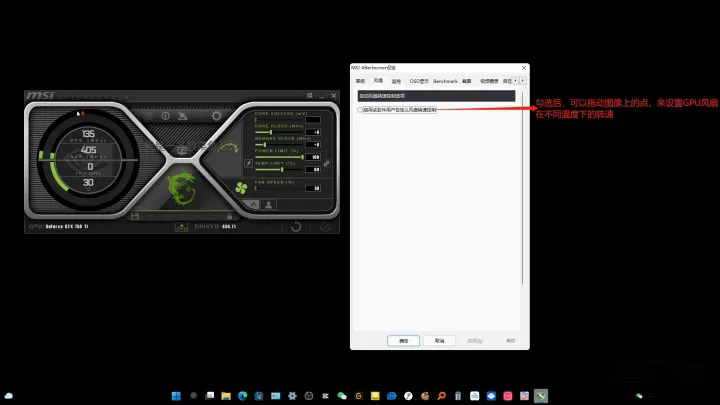The image size is (720, 405).
Task: Click the OC scanner icon beside info
Action: [x=182, y=116]
